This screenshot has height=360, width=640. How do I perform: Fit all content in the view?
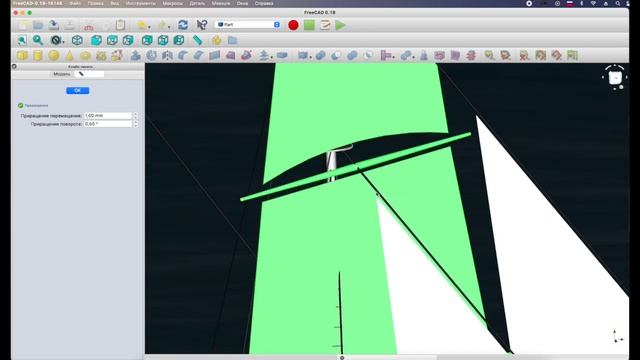point(22,40)
